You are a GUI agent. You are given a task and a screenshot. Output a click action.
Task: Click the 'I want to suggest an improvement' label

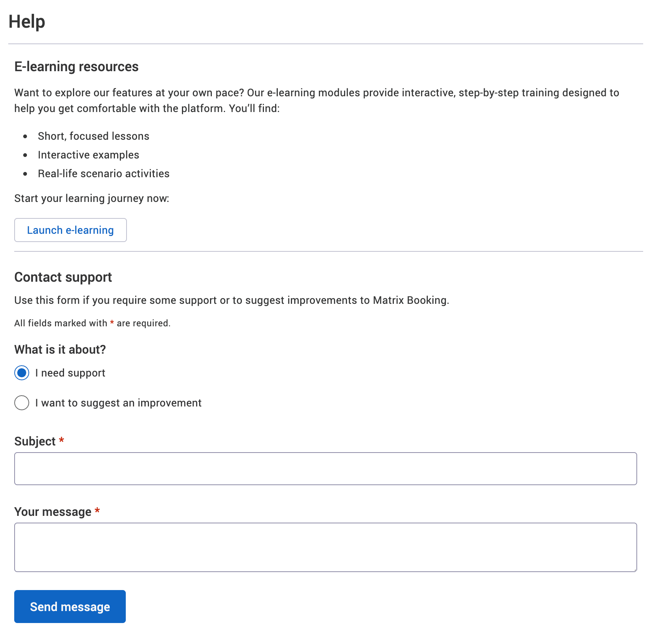(118, 403)
